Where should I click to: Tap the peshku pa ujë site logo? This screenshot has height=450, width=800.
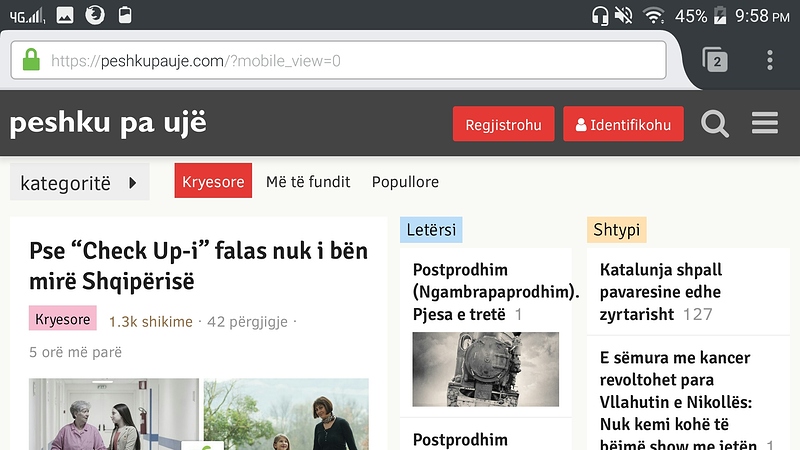click(x=108, y=124)
